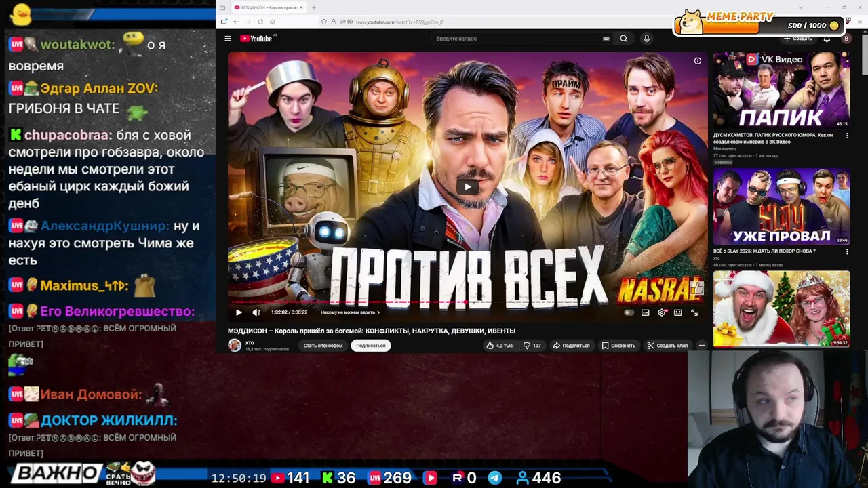Reload the page with browser refresh icon

click(x=260, y=22)
